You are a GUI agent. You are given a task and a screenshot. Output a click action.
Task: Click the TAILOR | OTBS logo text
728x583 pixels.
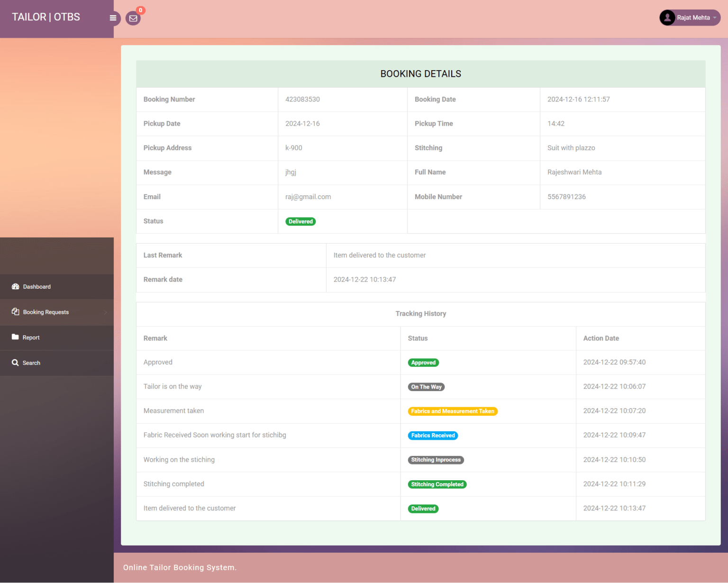point(45,17)
